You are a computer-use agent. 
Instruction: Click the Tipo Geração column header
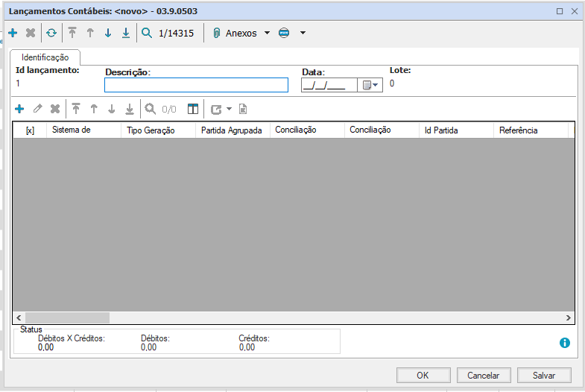151,130
